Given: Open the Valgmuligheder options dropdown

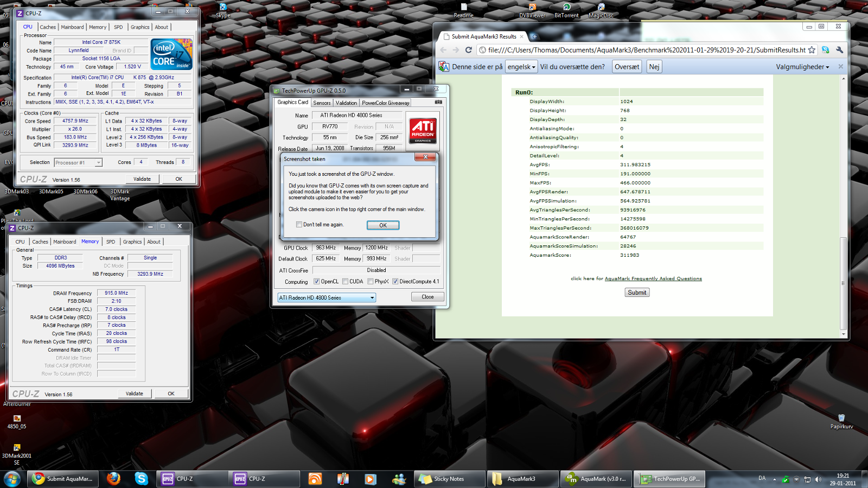Looking at the screenshot, I should click(802, 67).
